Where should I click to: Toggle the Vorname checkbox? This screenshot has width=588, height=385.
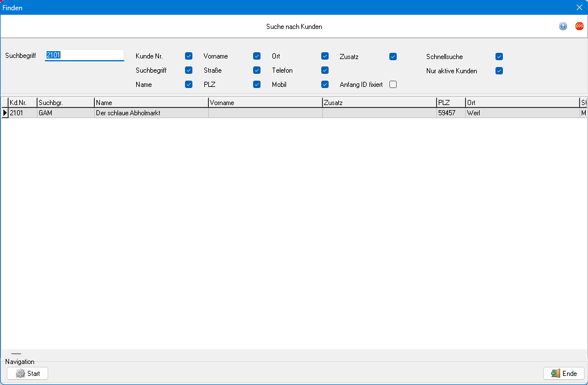click(257, 56)
